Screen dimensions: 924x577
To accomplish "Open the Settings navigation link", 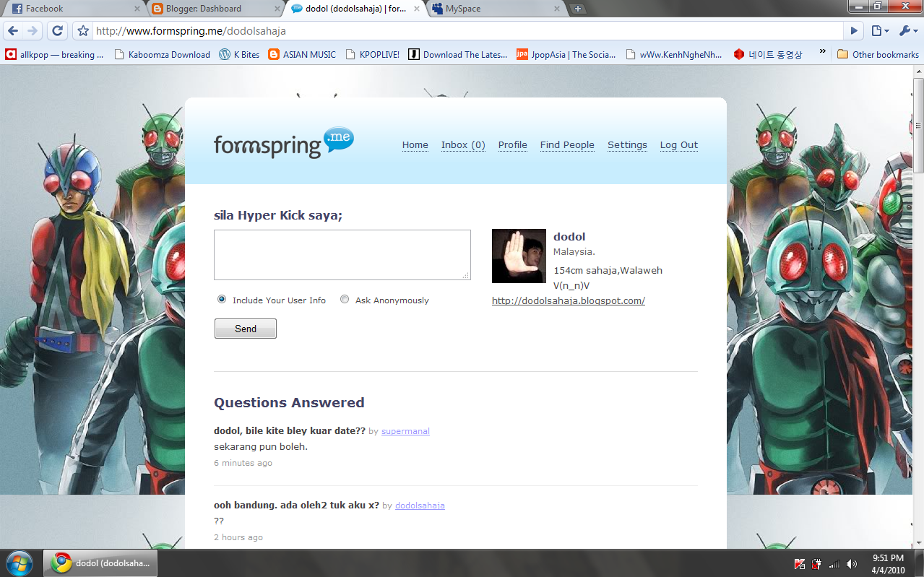I will tap(627, 144).
